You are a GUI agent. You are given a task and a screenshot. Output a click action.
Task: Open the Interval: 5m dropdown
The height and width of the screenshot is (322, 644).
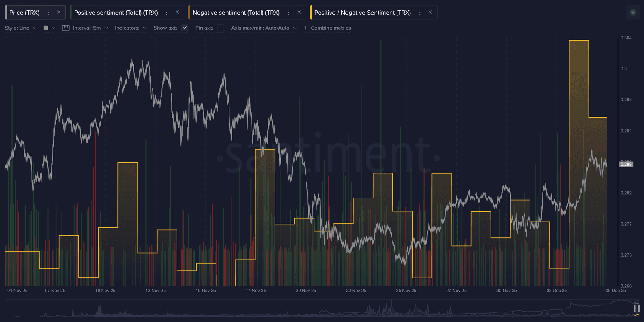86,28
